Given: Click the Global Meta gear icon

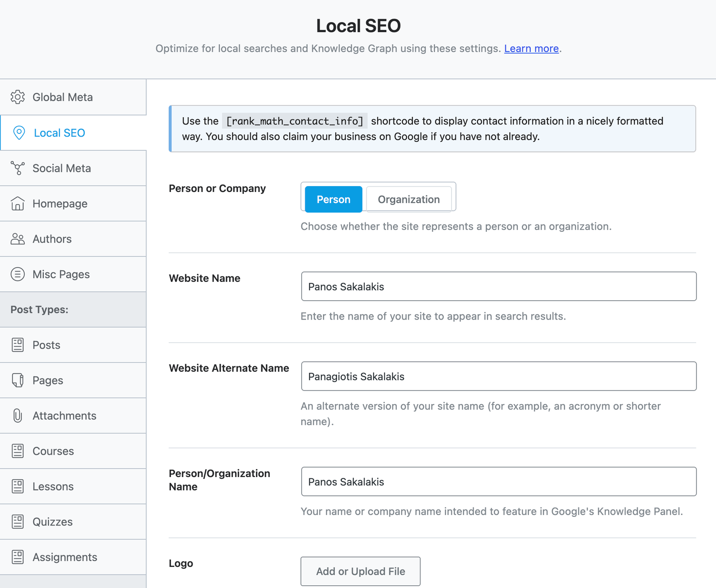Looking at the screenshot, I should pos(18,97).
